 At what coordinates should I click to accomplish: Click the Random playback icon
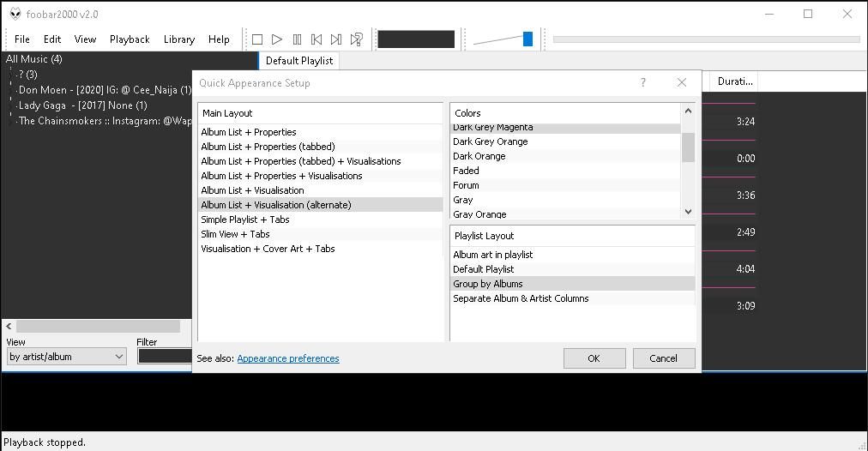point(357,39)
